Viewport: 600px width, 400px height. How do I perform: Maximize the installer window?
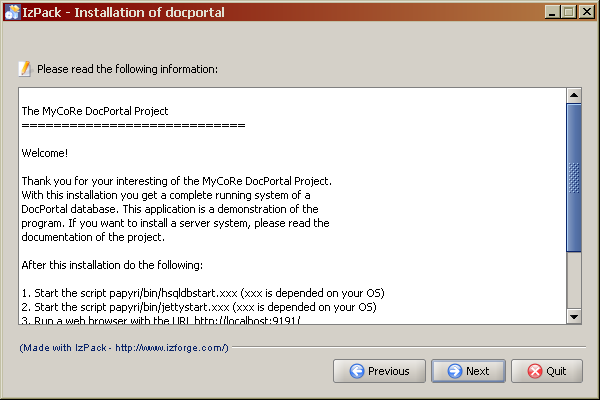[569, 12]
